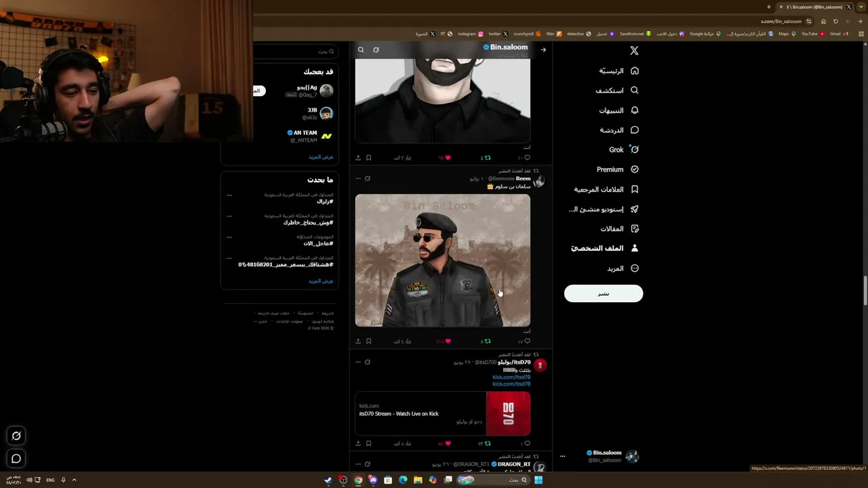Show more suggested accounts (عرض المزيد)

point(321,157)
